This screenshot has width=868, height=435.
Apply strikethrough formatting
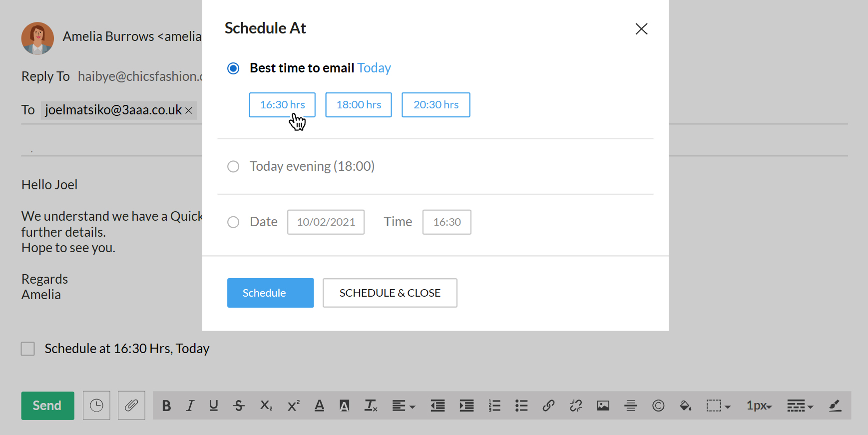point(239,406)
